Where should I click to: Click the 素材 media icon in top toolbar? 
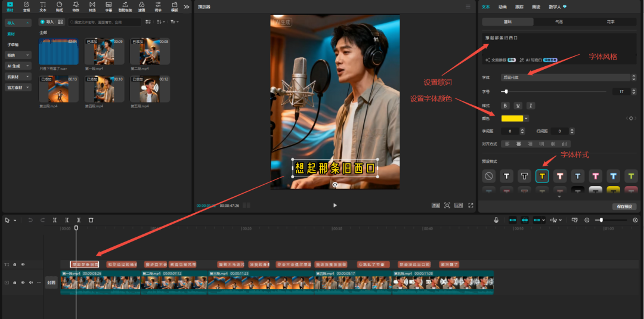[10, 6]
